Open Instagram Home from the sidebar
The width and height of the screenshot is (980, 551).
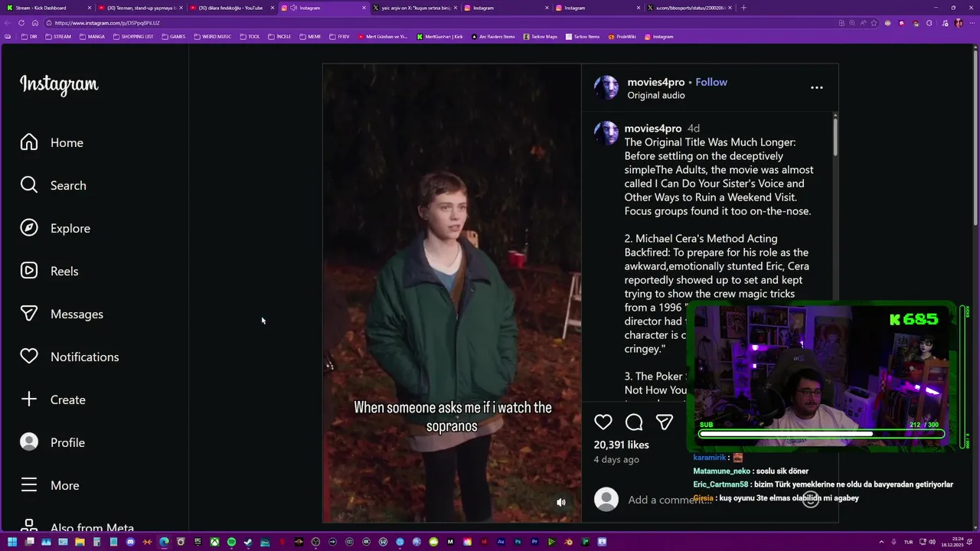point(51,142)
